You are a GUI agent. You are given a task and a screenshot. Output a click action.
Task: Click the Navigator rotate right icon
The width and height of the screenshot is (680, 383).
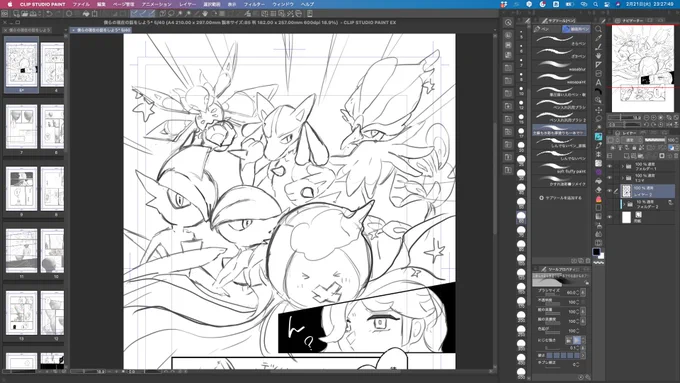pyautogui.click(x=654, y=124)
